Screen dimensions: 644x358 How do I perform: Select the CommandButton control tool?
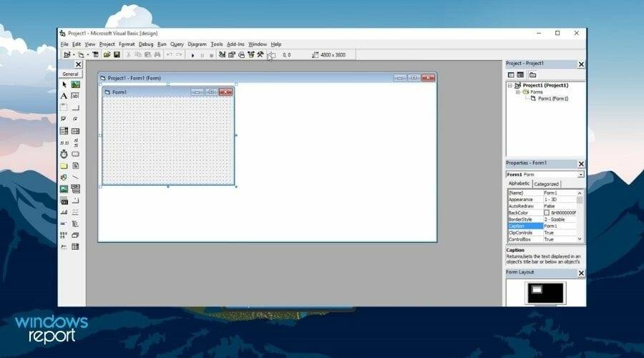click(76, 107)
